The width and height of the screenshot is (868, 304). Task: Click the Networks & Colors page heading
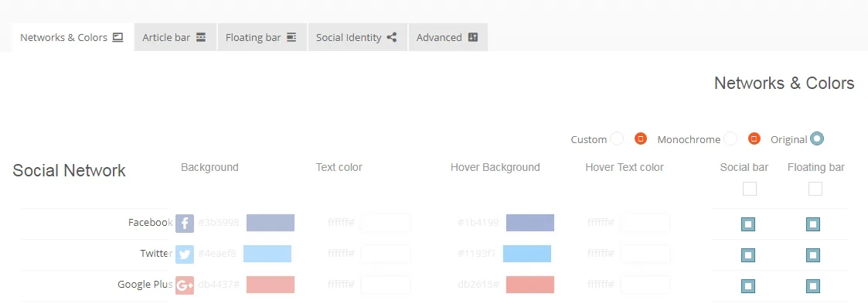click(785, 83)
